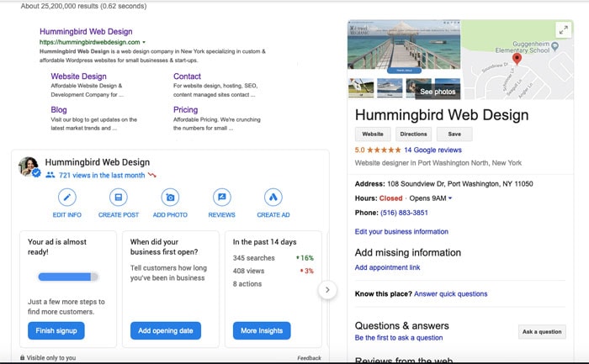Image resolution: width=589 pixels, height=364 pixels.
Task: Click the Finish signup button
Action: click(x=56, y=330)
